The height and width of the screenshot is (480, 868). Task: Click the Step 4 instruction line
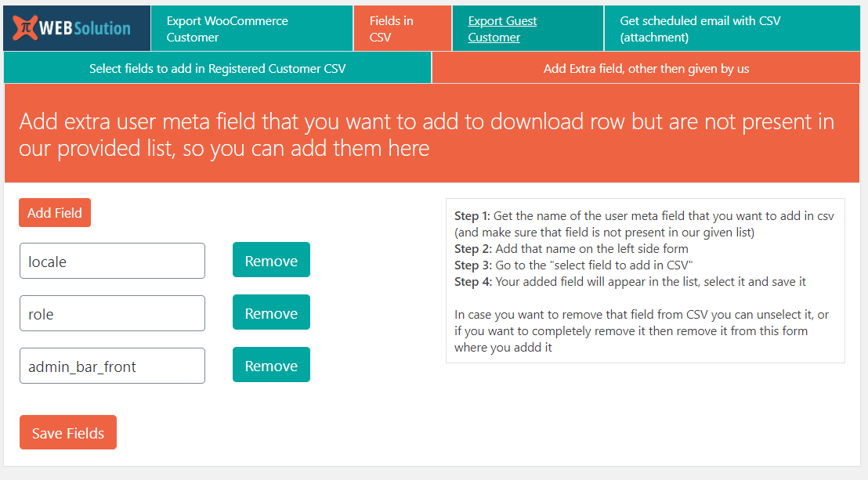click(x=630, y=282)
